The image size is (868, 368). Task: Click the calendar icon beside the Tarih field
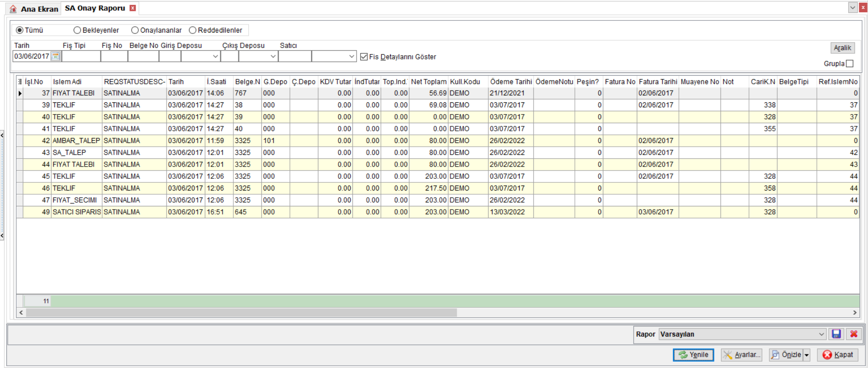56,57
